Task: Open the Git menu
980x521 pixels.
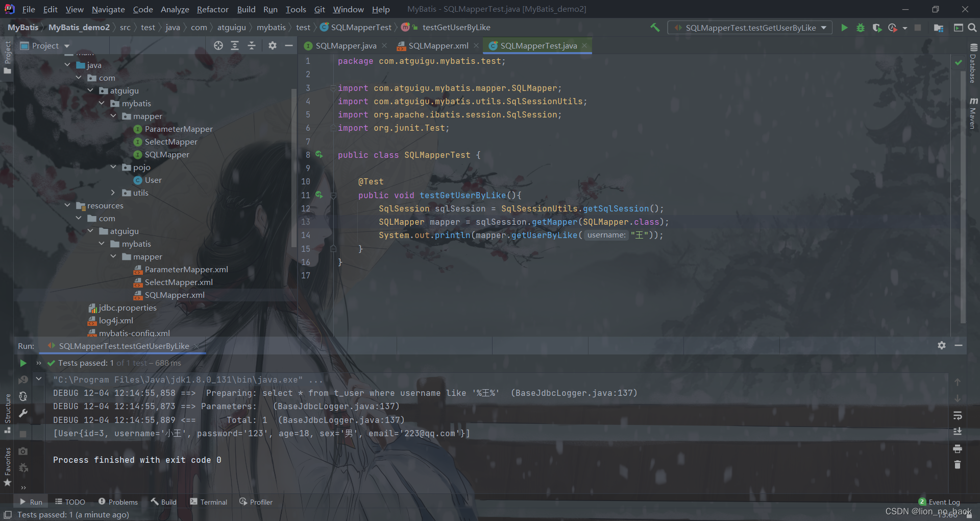Action: click(x=320, y=9)
